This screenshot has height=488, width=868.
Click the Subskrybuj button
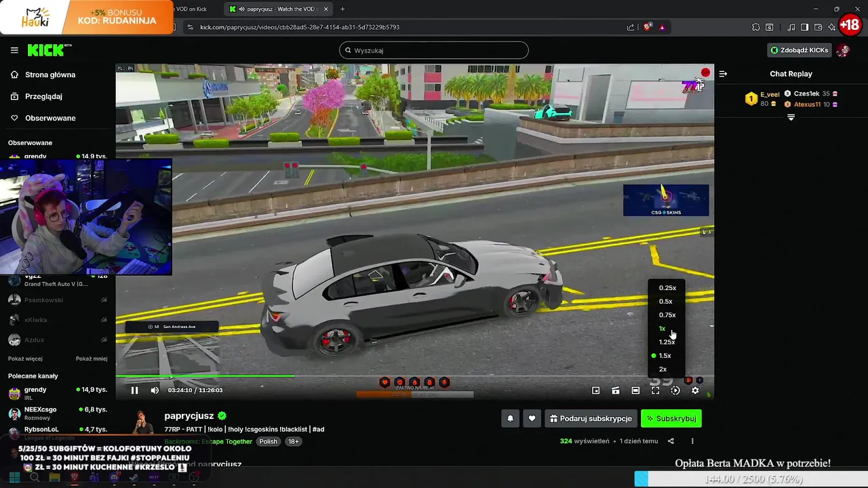click(671, 419)
